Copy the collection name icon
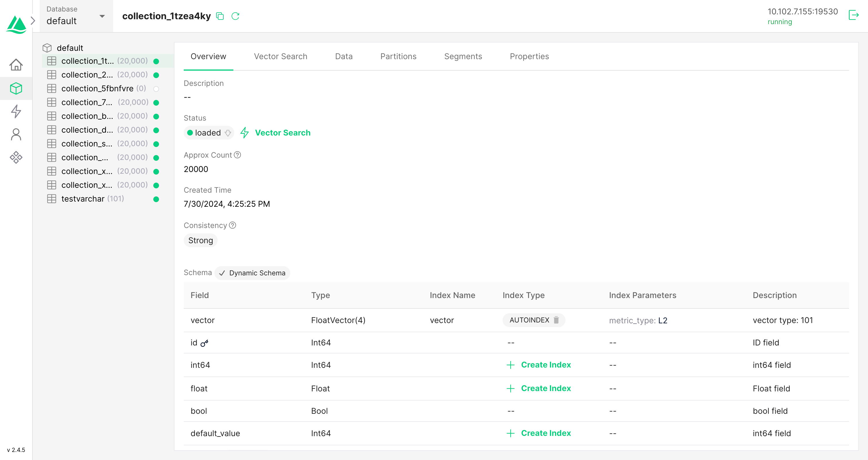The height and width of the screenshot is (460, 868). click(x=220, y=16)
